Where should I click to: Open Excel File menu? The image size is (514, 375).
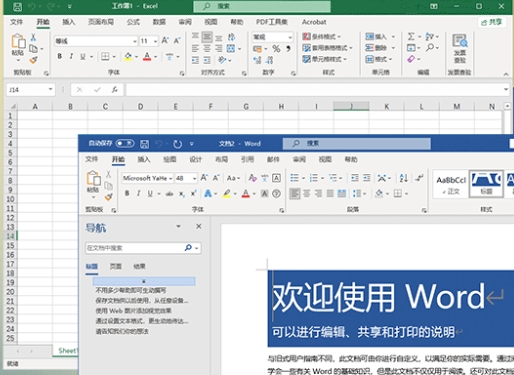click(16, 22)
